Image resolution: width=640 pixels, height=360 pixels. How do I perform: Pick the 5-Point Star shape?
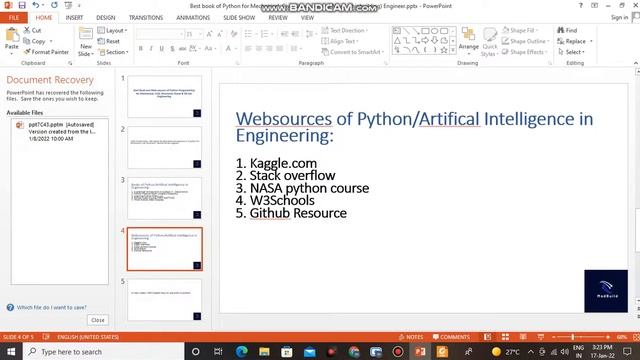point(444,50)
